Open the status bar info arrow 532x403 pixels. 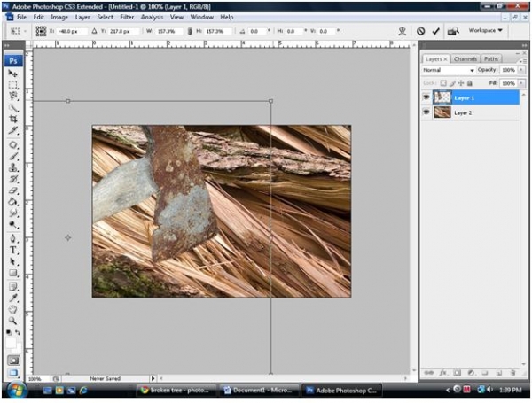(x=153, y=378)
